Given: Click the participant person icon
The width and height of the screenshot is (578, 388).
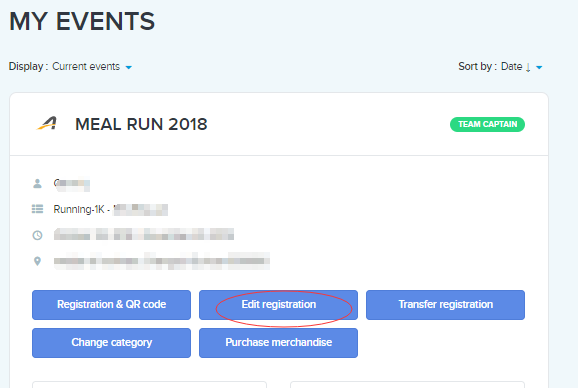Looking at the screenshot, I should pyautogui.click(x=37, y=183).
